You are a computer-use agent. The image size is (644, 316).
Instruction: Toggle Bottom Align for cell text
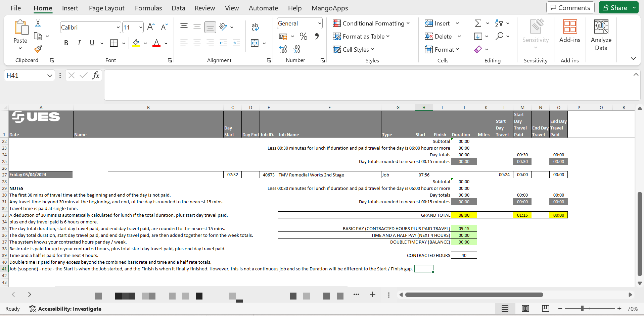click(210, 27)
